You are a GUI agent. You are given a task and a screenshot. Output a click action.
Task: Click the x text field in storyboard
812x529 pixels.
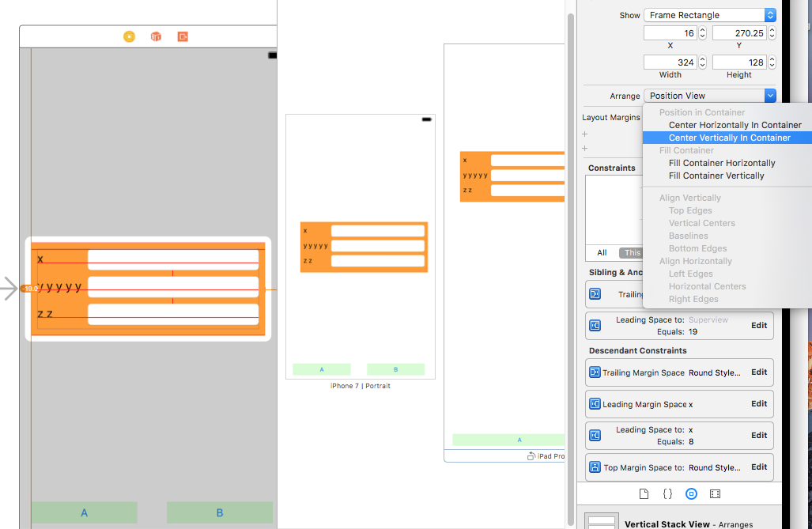point(173,259)
